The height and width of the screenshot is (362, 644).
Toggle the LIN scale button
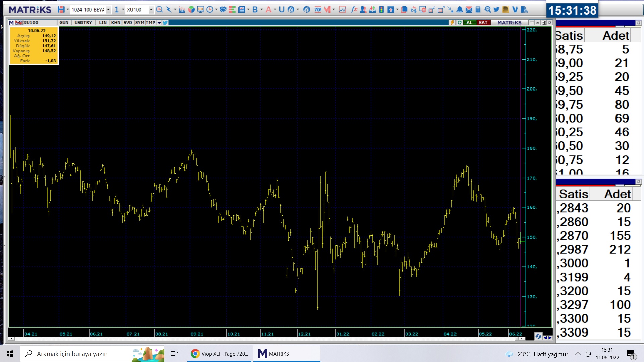pyautogui.click(x=103, y=23)
